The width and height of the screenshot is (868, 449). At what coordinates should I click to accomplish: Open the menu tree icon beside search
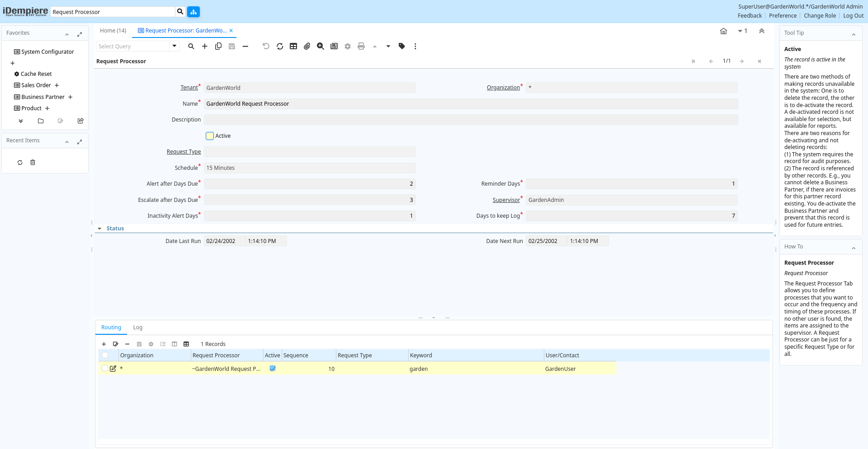click(x=193, y=12)
